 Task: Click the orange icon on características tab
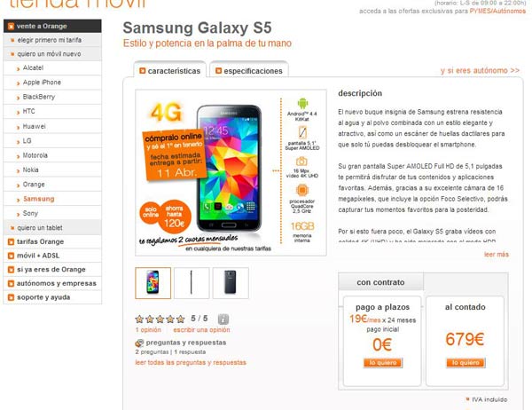(x=143, y=71)
